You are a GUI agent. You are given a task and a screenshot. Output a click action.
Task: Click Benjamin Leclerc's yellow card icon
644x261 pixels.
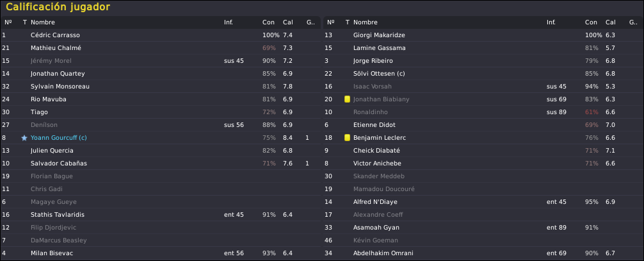click(347, 138)
